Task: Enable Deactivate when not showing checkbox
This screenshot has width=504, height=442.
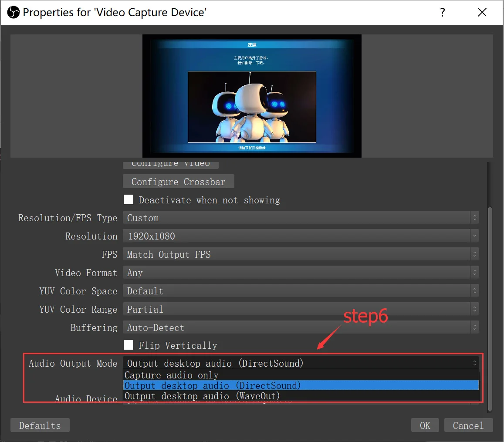Action: pyautogui.click(x=129, y=199)
